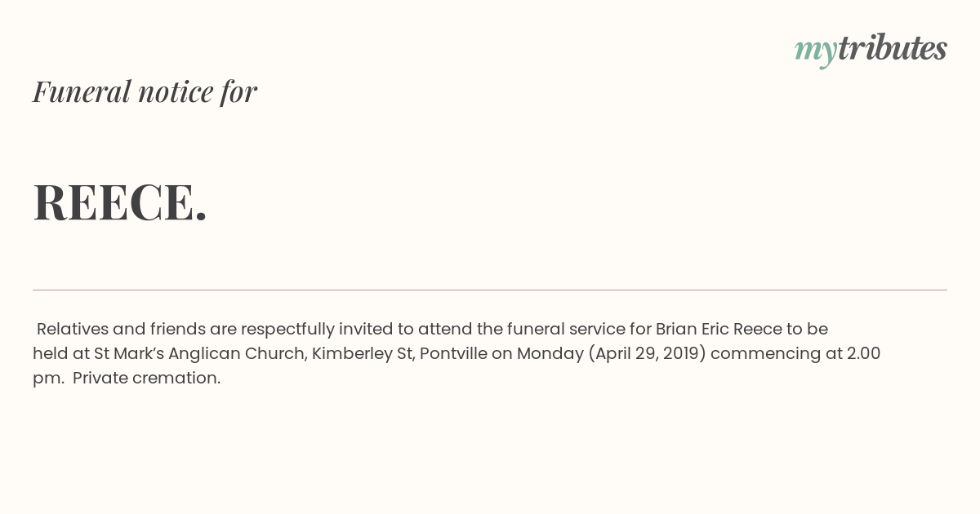Image resolution: width=980 pixels, height=514 pixels.
Task: Click the "Kimberley St" address text
Action: coord(362,353)
